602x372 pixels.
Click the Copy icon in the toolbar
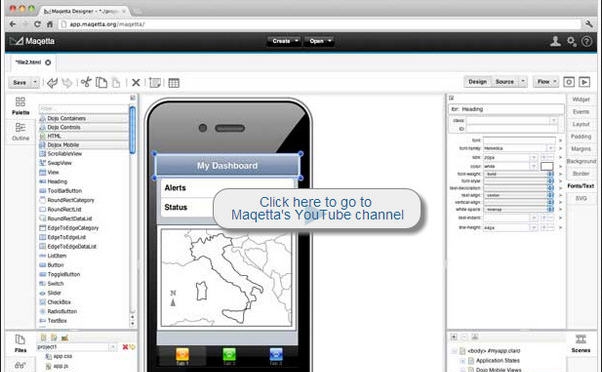click(101, 83)
